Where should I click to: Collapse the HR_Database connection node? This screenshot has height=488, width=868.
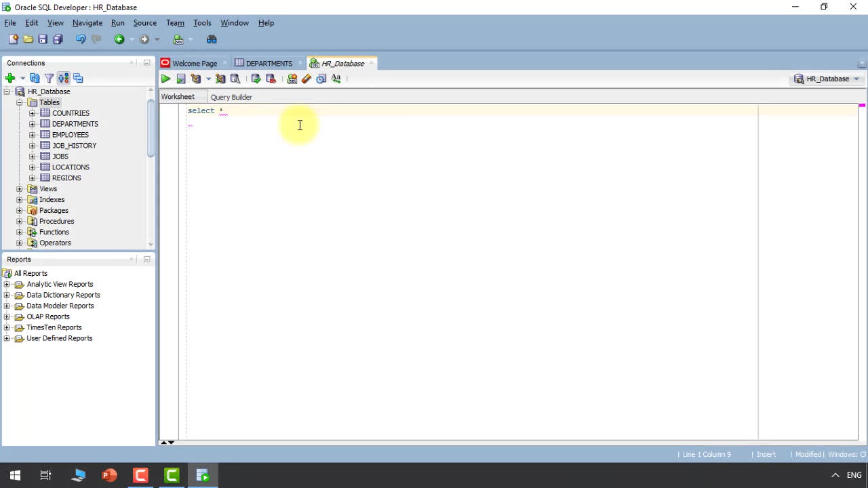(7, 91)
